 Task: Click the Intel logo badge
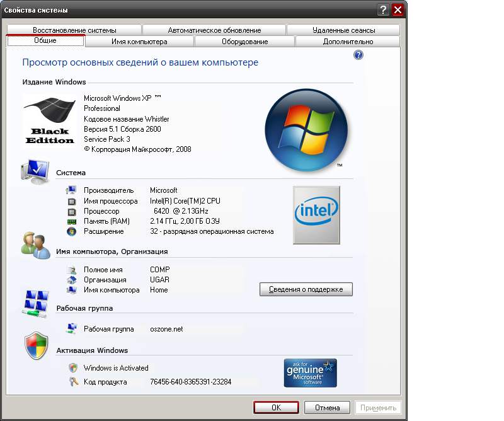tap(316, 215)
